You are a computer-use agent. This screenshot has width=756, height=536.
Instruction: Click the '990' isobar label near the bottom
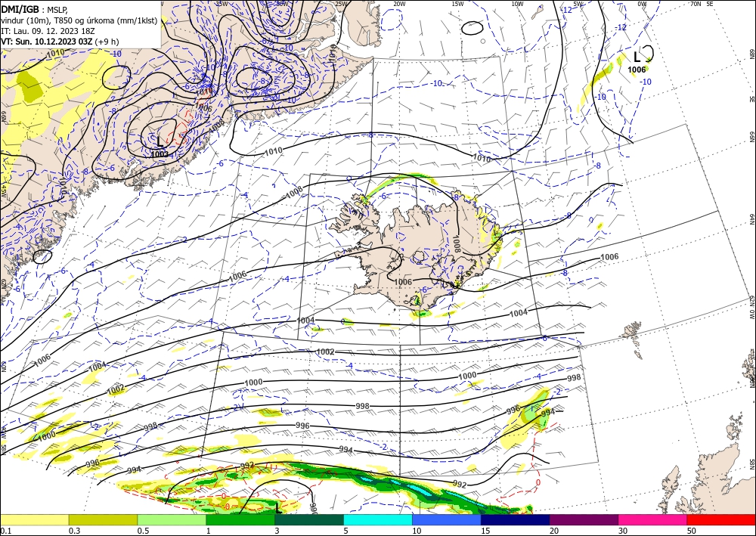(x=312, y=507)
